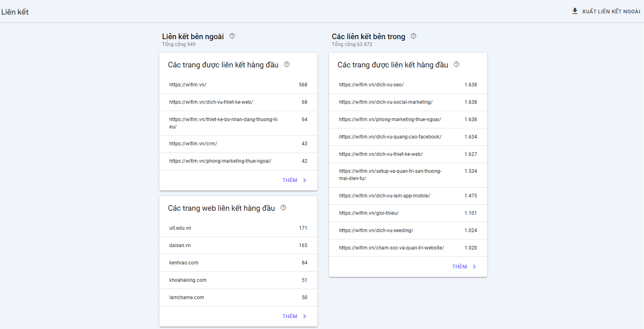Screen dimensions: 644x329
Task: Select internal row phong-marketing-thue-ngoai with 1.638
Action: coord(408,119)
